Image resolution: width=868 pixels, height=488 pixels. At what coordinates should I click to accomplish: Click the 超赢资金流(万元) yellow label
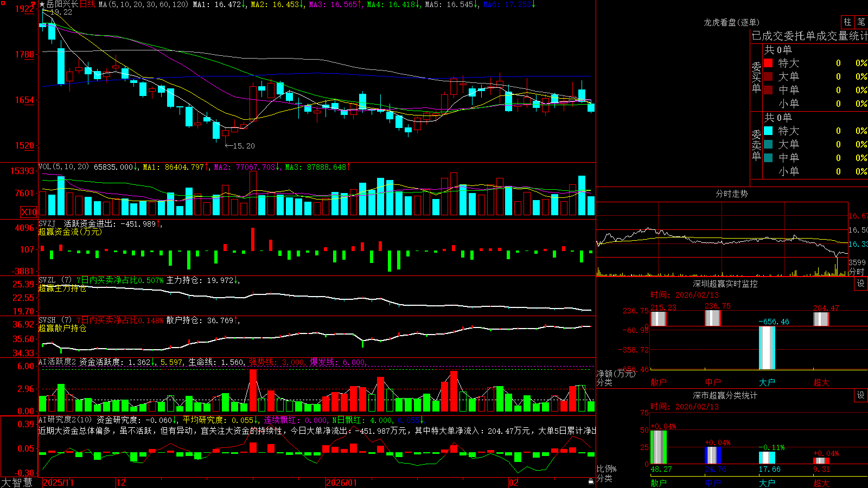tap(70, 232)
